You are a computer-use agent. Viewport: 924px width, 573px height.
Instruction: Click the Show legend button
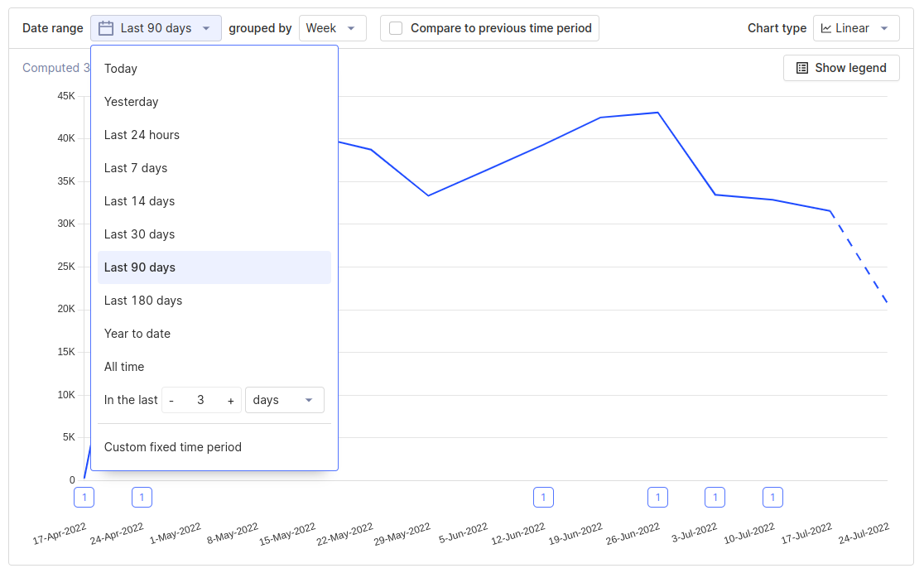coord(841,68)
